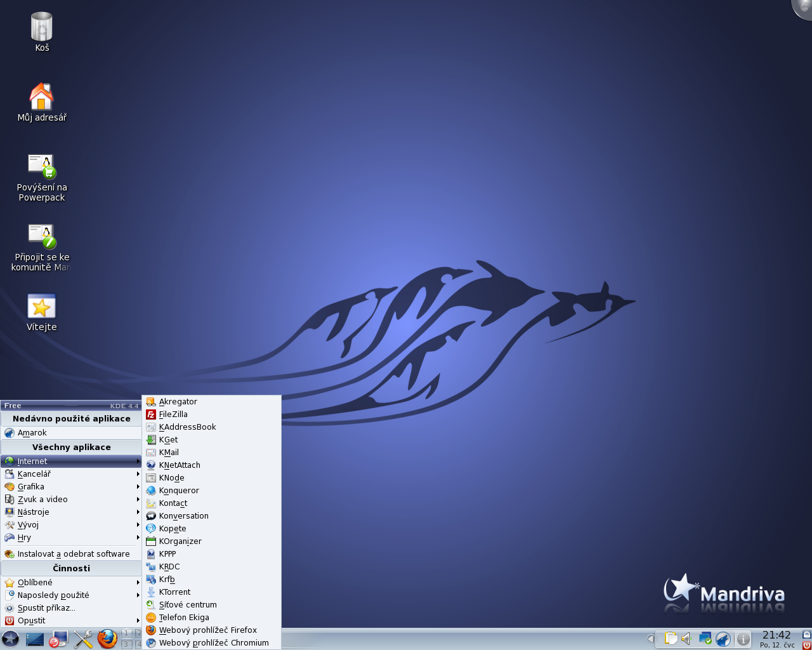Expand the Hry submenu
This screenshot has width=812, height=650.
[71, 538]
